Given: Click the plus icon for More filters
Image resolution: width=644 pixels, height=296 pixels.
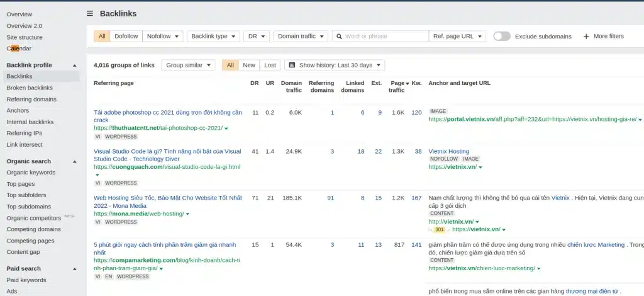Looking at the screenshot, I should pos(586,36).
